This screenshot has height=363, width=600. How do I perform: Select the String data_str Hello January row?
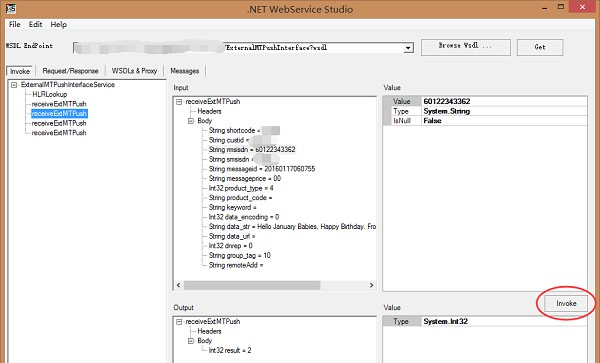point(292,226)
